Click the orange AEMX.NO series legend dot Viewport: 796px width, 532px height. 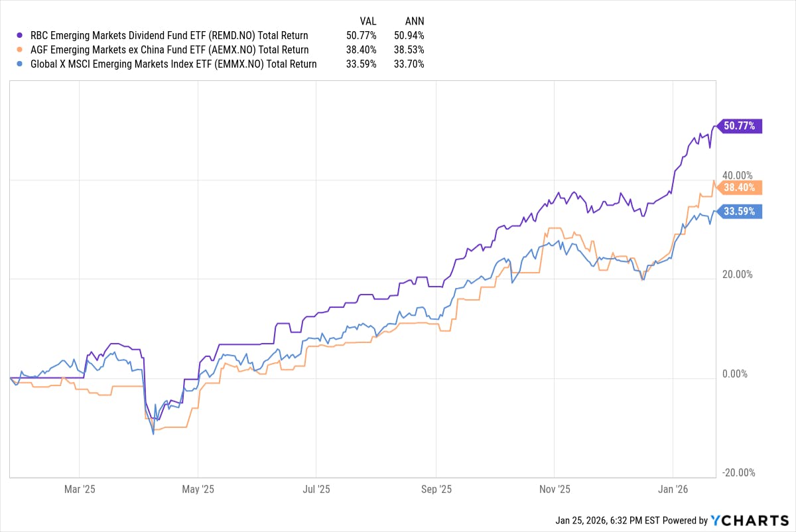(x=19, y=50)
